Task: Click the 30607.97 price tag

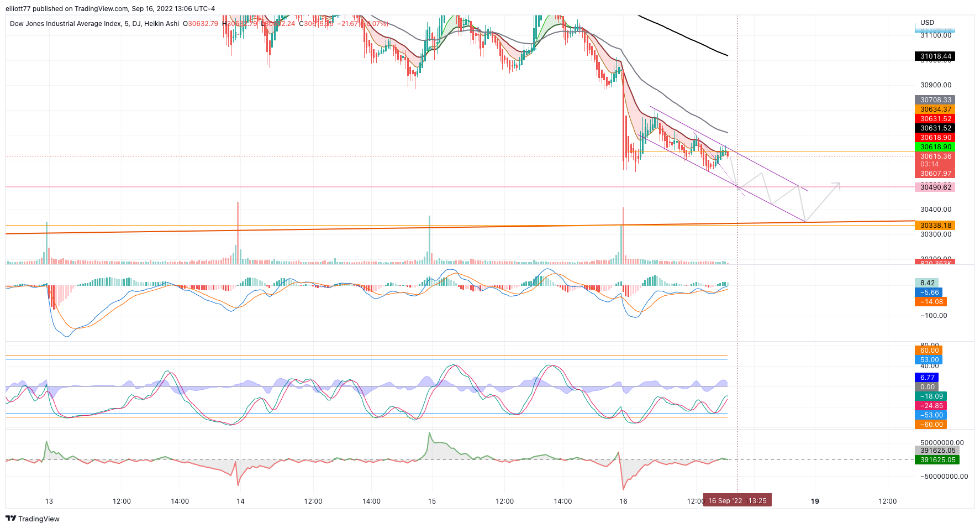Action: 935,174
